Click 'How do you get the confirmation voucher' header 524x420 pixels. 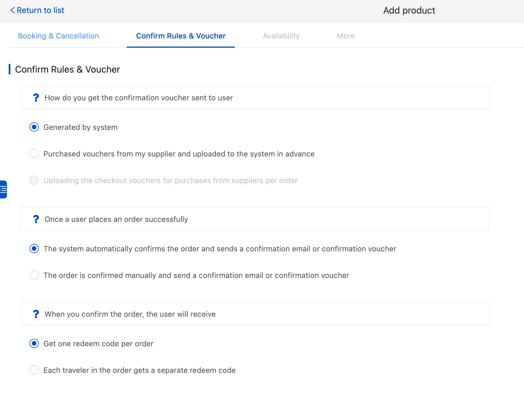tap(139, 98)
